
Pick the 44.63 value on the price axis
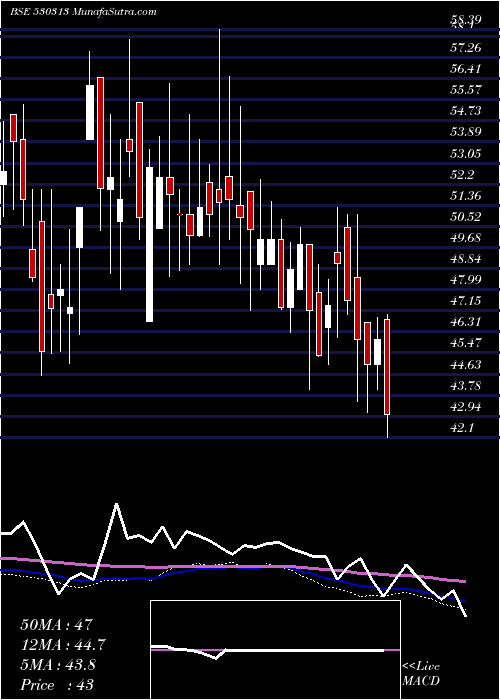(466, 364)
